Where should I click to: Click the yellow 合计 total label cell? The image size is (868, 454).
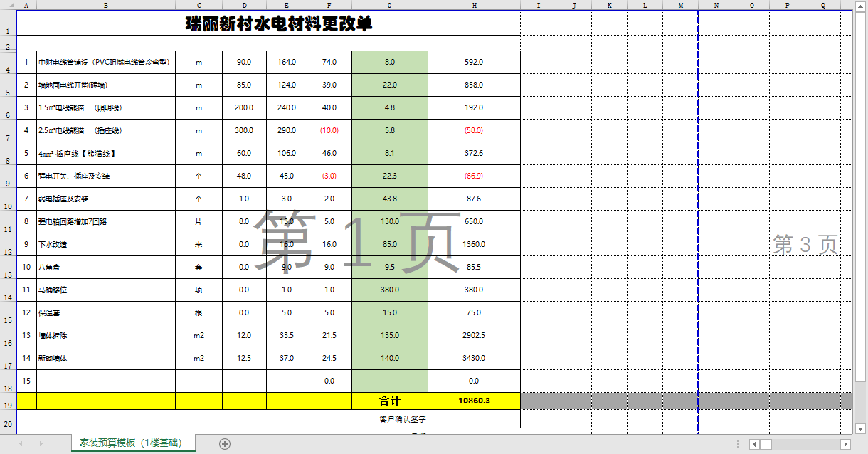(389, 401)
